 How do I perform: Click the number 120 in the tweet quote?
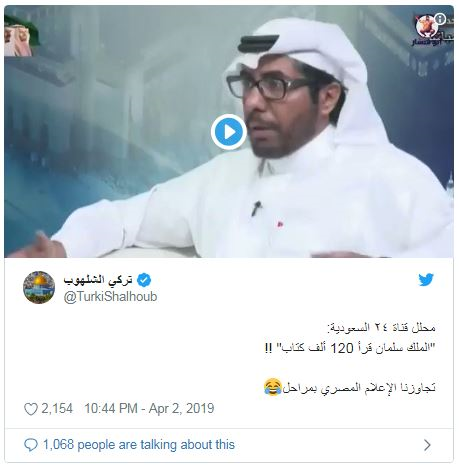(342, 348)
